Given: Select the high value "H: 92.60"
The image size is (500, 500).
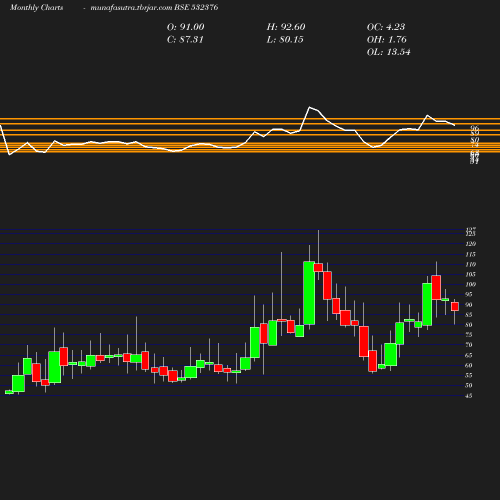Looking at the screenshot, I should point(286,27).
